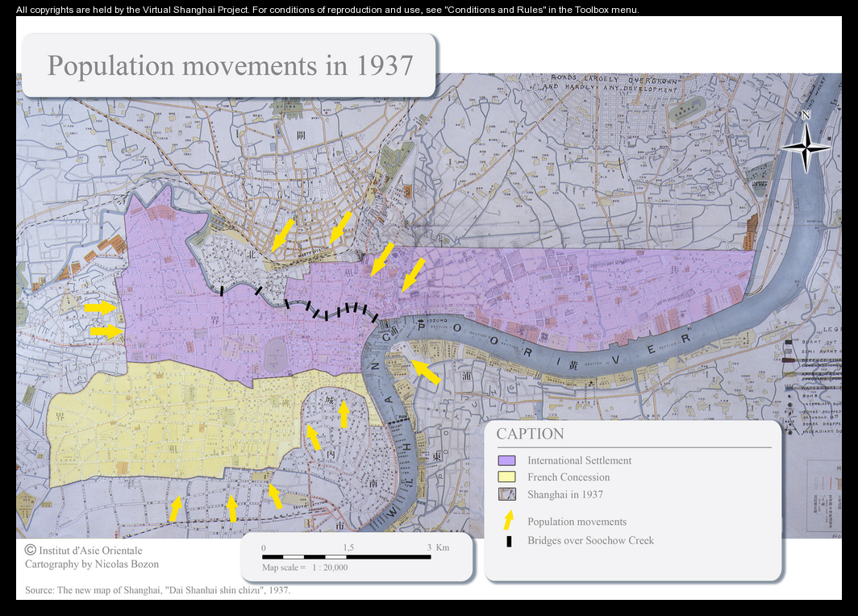
Task: Click the compass rose north indicator
Action: tap(806, 146)
